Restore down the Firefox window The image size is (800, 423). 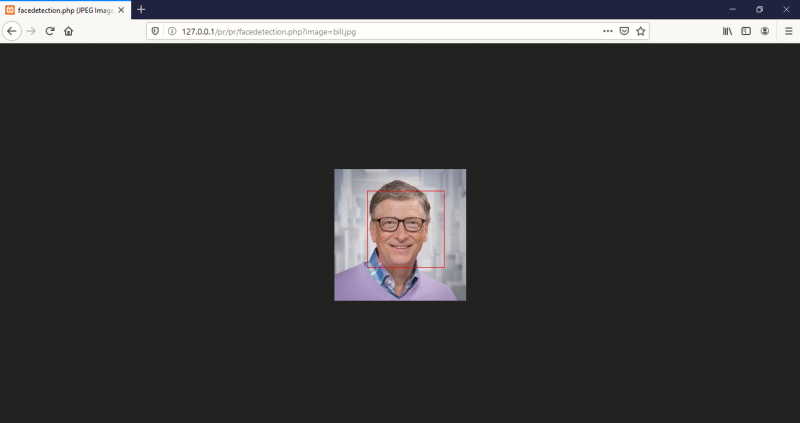point(759,9)
